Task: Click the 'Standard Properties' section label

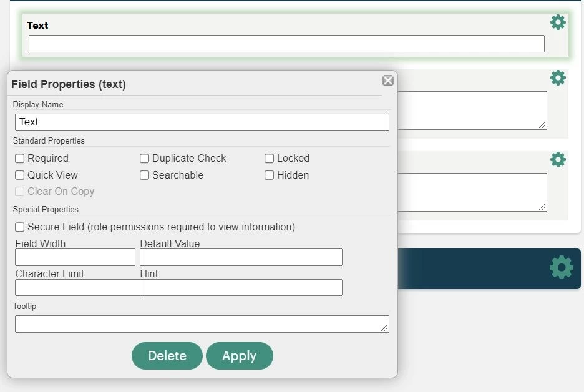Action: click(x=49, y=141)
